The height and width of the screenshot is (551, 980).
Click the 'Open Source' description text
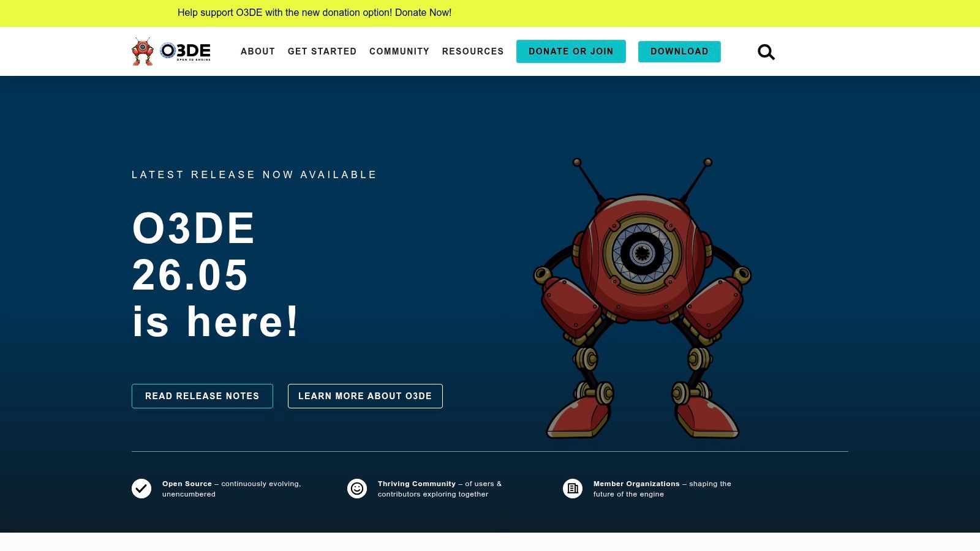click(x=232, y=489)
